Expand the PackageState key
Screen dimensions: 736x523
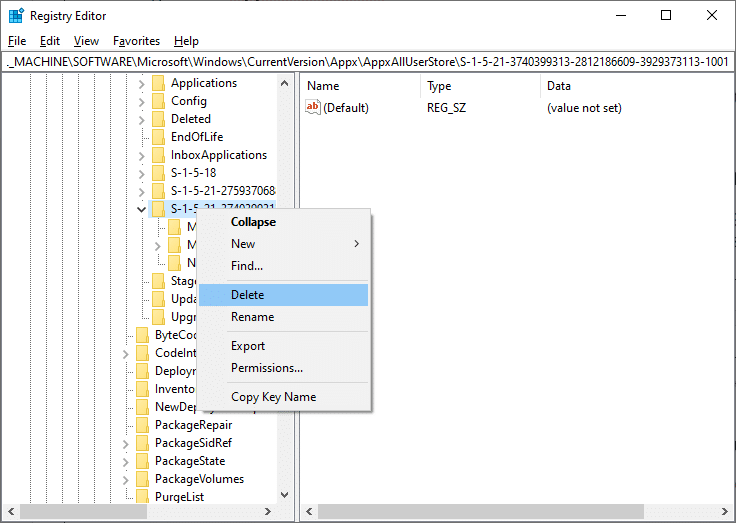pyautogui.click(x=126, y=462)
